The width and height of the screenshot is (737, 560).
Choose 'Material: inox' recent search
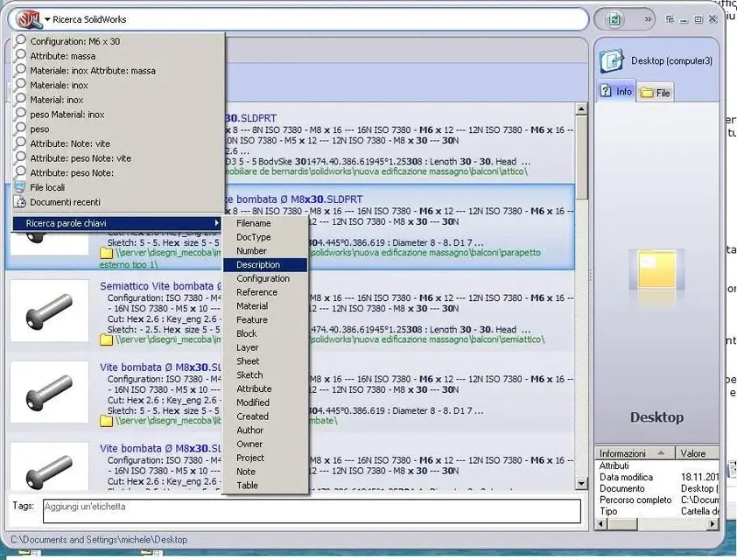click(x=56, y=100)
